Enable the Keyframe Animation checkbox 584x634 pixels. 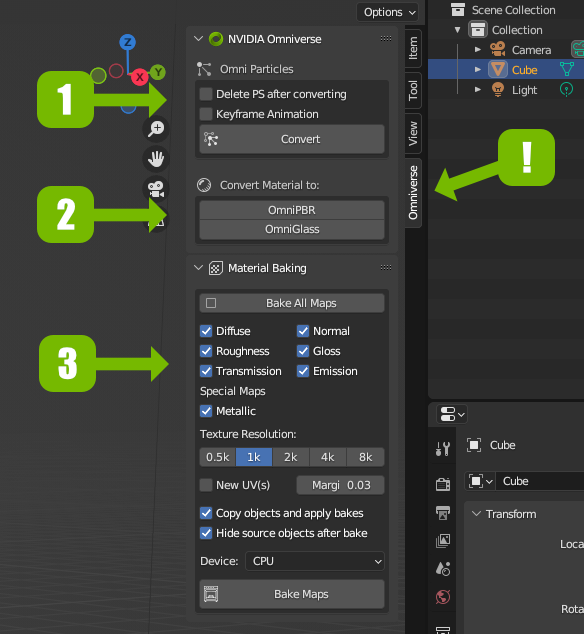click(x=206, y=114)
